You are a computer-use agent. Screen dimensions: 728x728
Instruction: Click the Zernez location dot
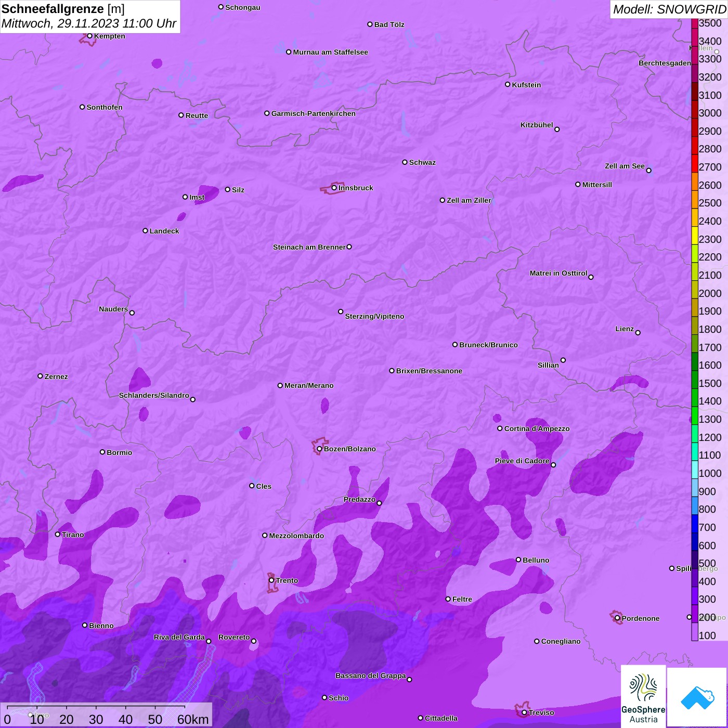pyautogui.click(x=40, y=376)
